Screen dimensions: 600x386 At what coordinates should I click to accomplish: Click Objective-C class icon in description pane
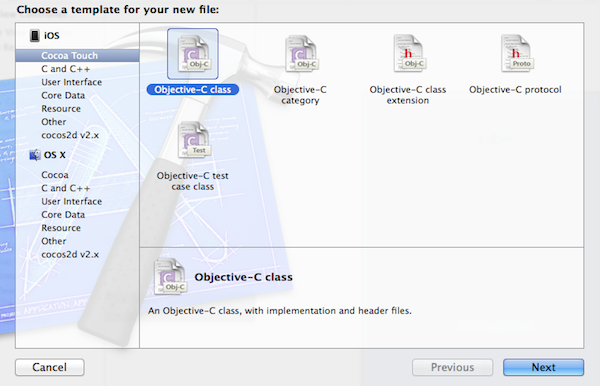(x=170, y=277)
